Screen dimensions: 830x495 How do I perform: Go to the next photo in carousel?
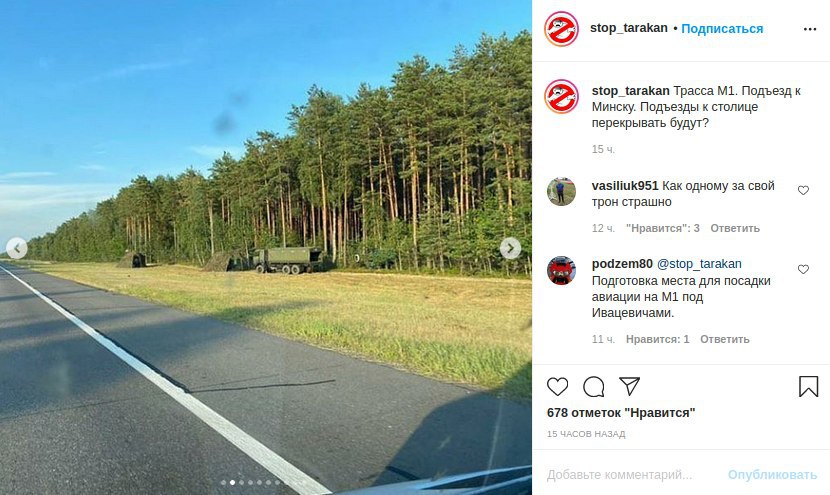510,248
